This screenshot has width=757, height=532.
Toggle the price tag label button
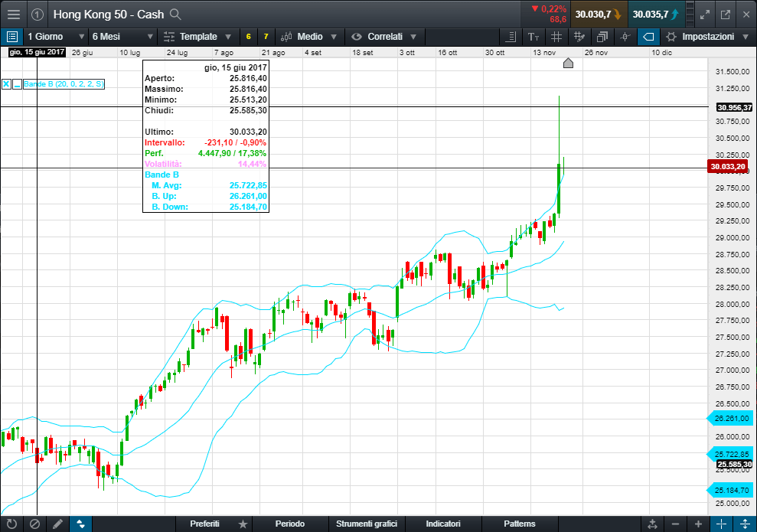[648, 37]
